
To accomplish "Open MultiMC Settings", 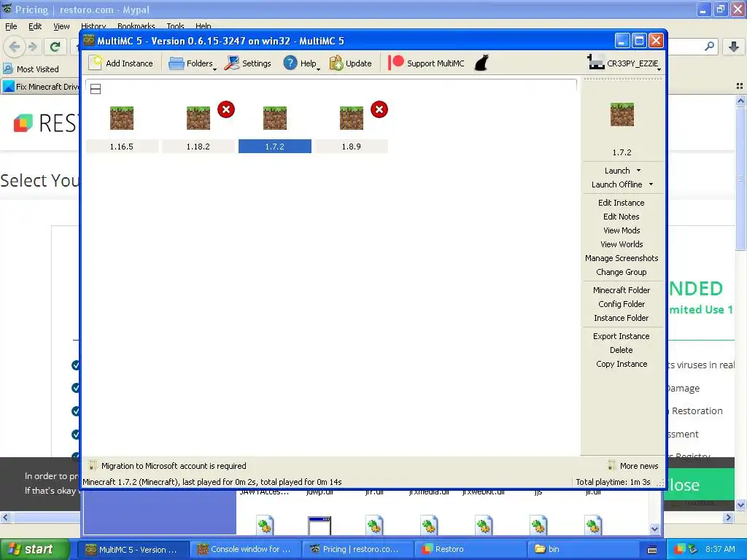I will (248, 63).
